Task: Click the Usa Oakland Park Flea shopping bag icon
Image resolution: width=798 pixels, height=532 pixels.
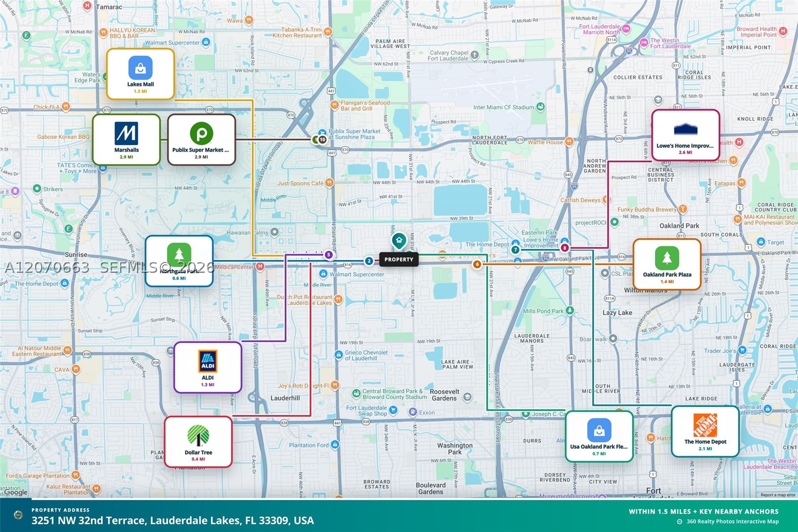Action: click(599, 430)
